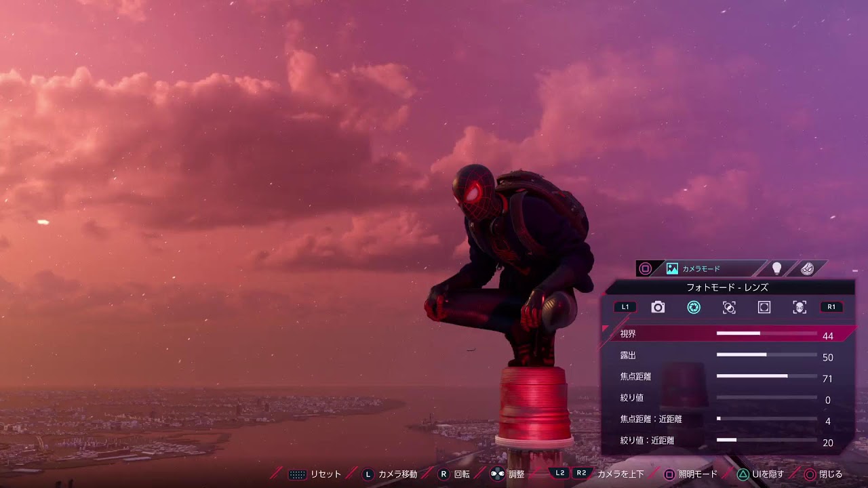The image size is (868, 488).
Task: Click the R2 trigger icon
Action: [x=582, y=473]
